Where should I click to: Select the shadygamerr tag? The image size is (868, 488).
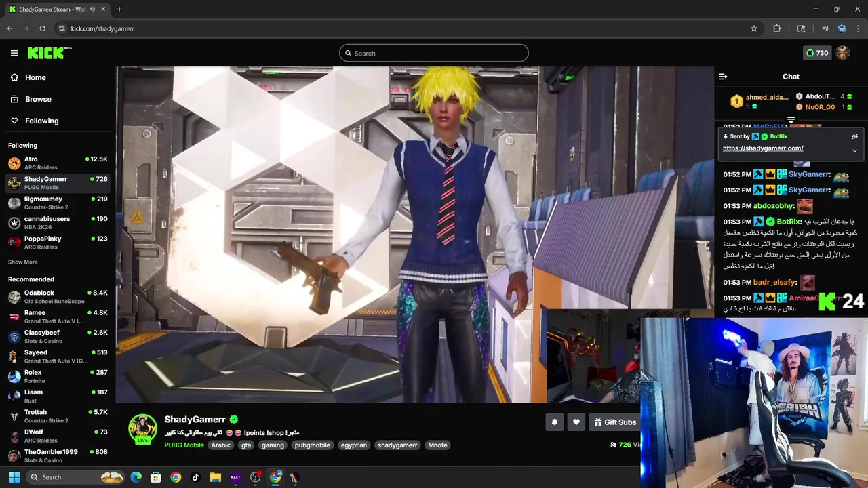(397, 445)
